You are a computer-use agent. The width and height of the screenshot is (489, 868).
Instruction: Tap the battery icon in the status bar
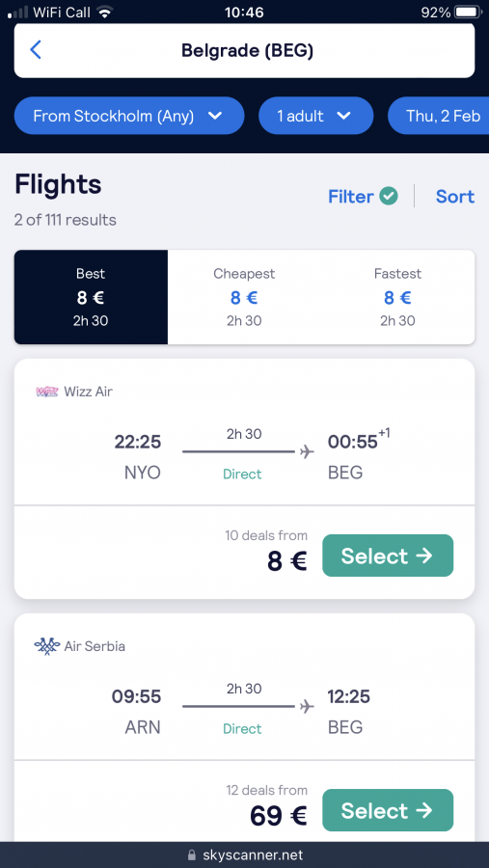(469, 12)
